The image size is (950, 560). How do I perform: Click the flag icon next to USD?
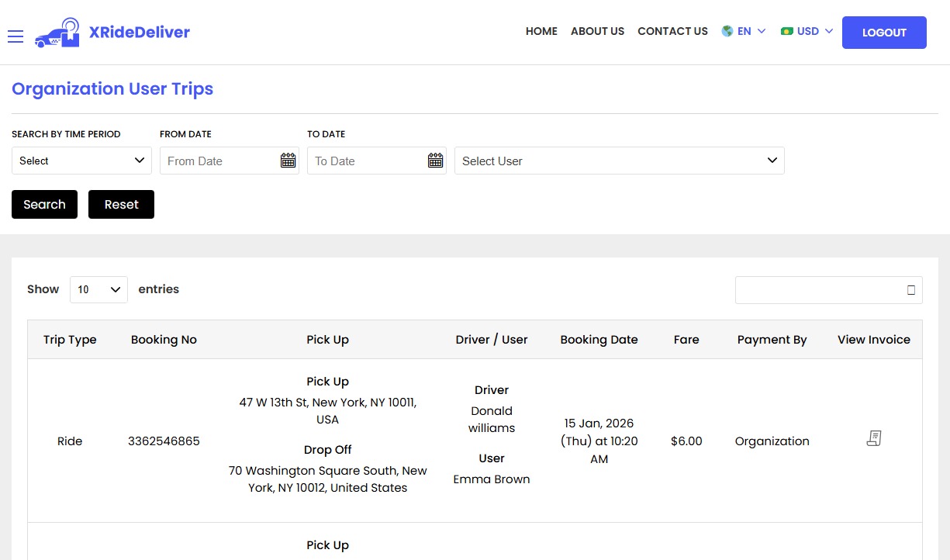point(786,31)
